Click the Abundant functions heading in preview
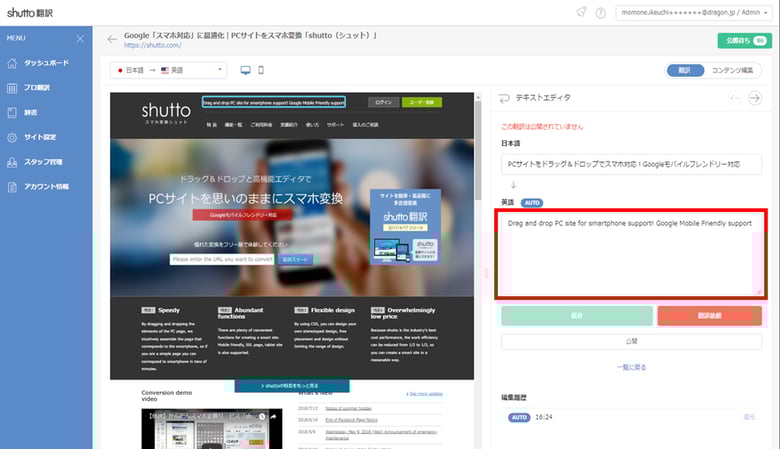 [x=240, y=313]
